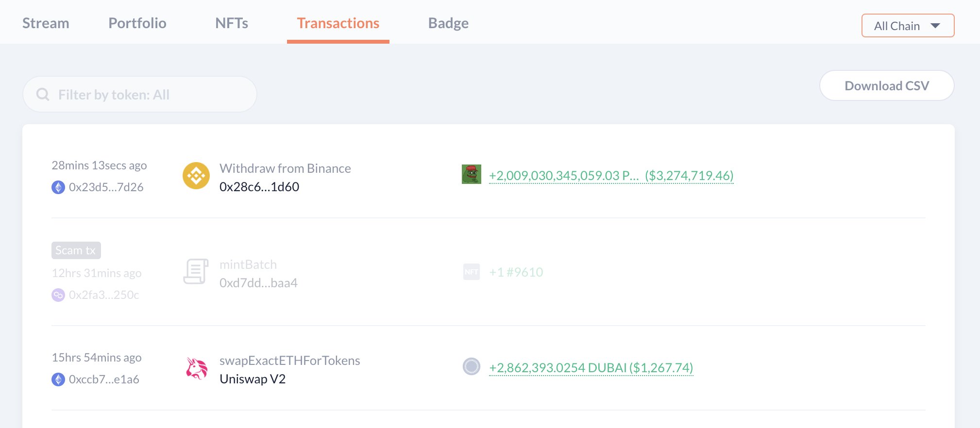Click the DUBAI token amount link
The image size is (980, 428).
pyautogui.click(x=591, y=368)
